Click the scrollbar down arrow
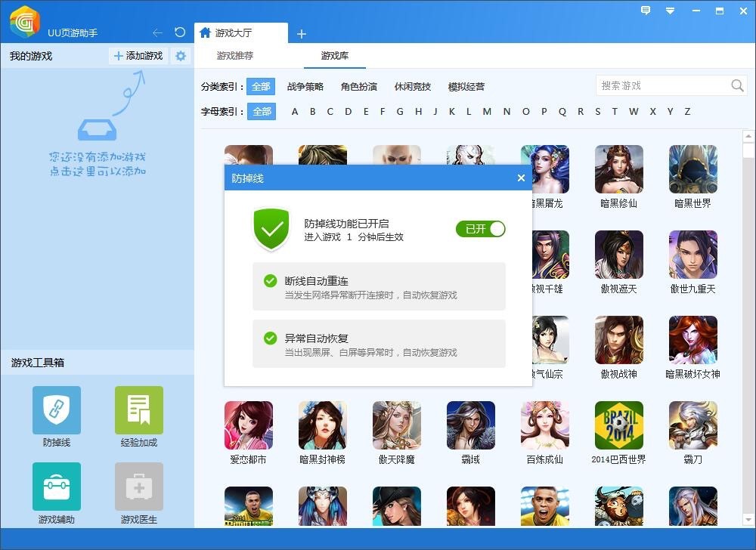 (x=748, y=520)
